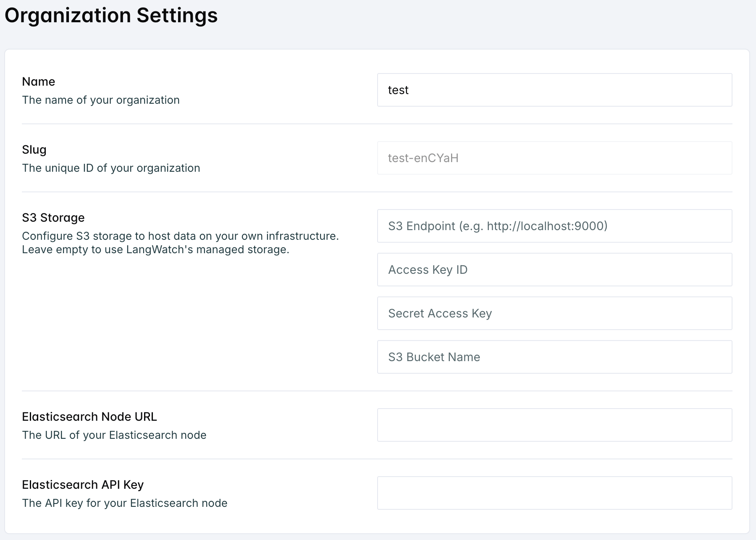Click the 'Configure S3 storage' description text
This screenshot has height=540, width=756.
click(181, 243)
